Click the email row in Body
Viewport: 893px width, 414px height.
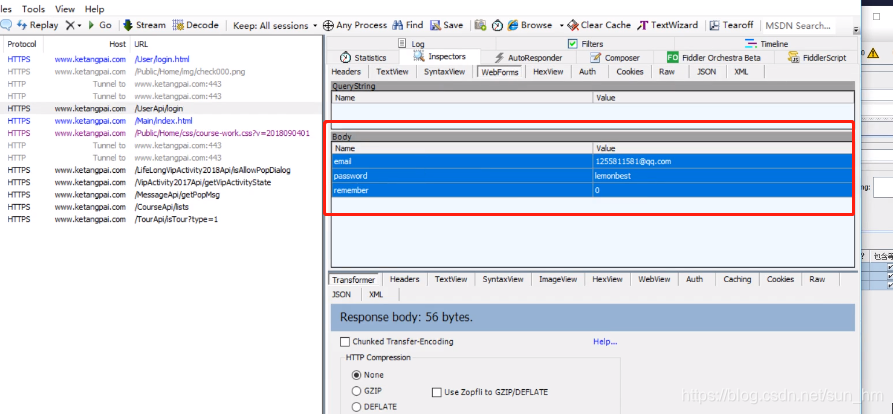[x=592, y=161]
